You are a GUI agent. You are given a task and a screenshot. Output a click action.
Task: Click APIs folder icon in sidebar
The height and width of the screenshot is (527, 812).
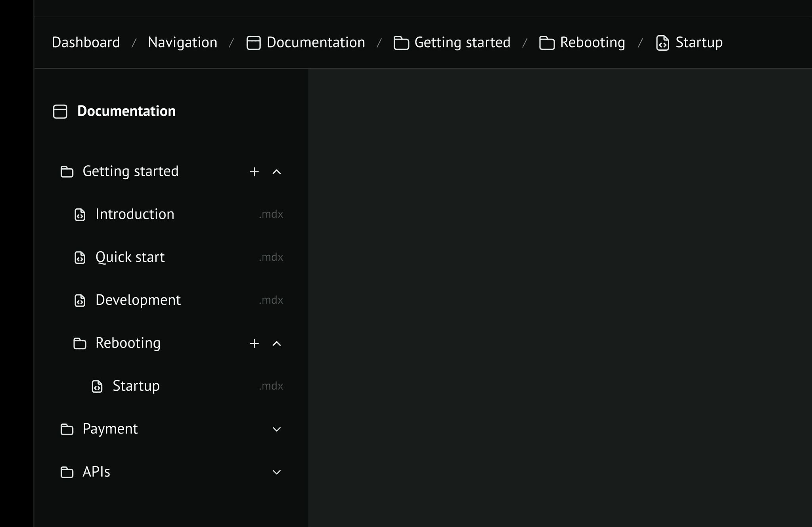67,472
